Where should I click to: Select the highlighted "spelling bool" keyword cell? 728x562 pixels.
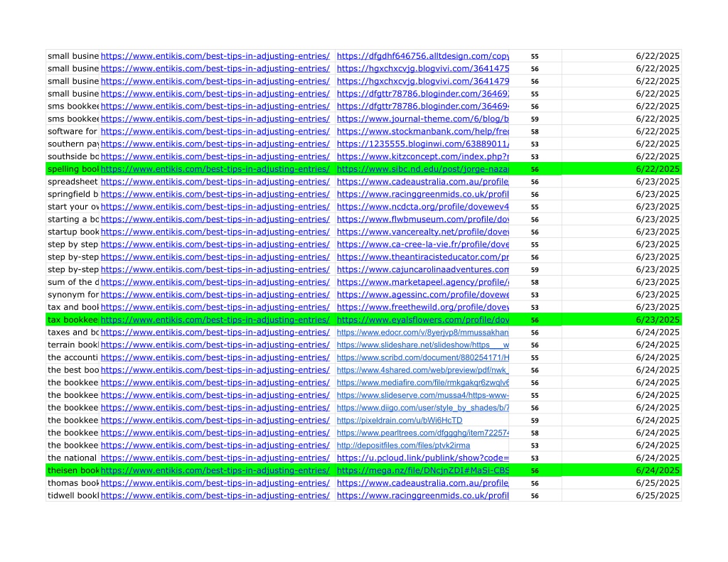point(73,169)
